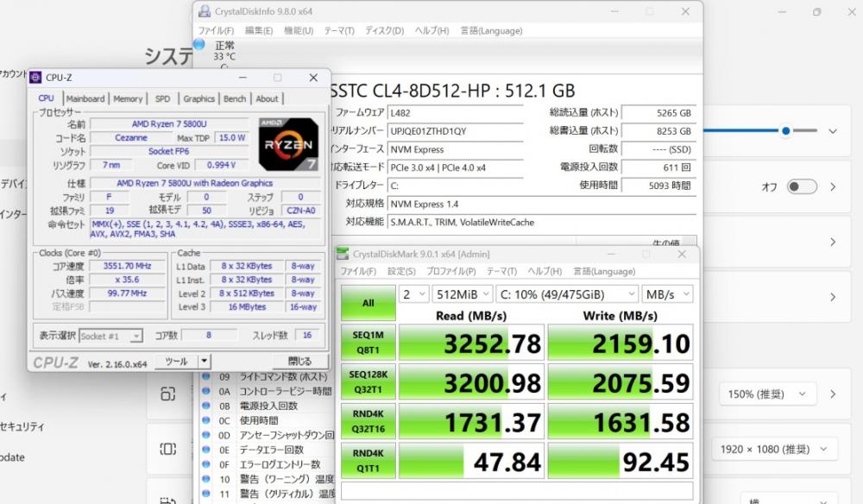Click the firmware field showing L482
Viewport: 863px width, 504px height.
click(455, 113)
